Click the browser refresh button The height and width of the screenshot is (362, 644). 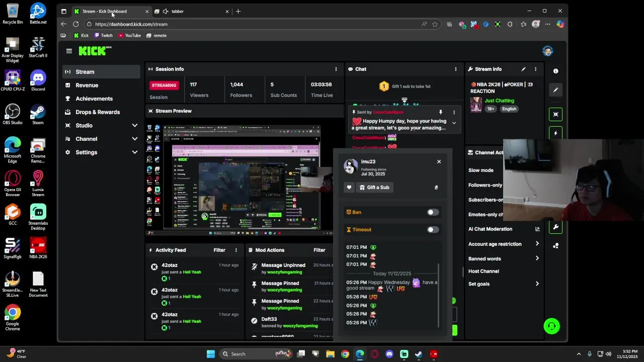pos(75,24)
